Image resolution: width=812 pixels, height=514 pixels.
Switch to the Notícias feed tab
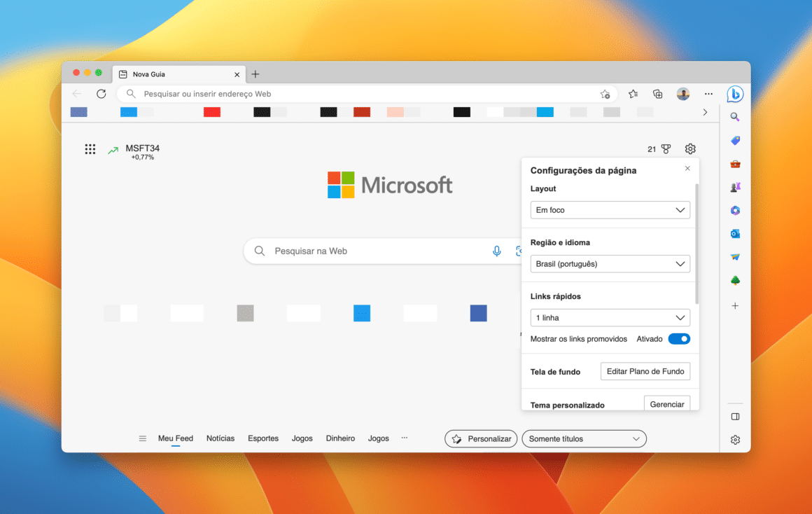pos(220,438)
